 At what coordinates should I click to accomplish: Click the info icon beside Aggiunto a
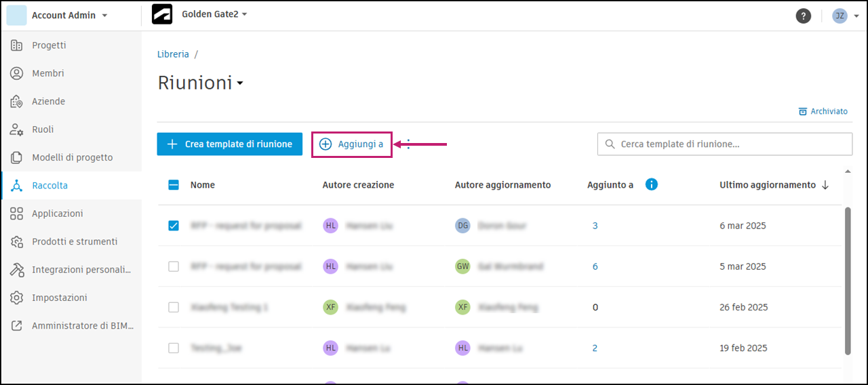coord(652,184)
